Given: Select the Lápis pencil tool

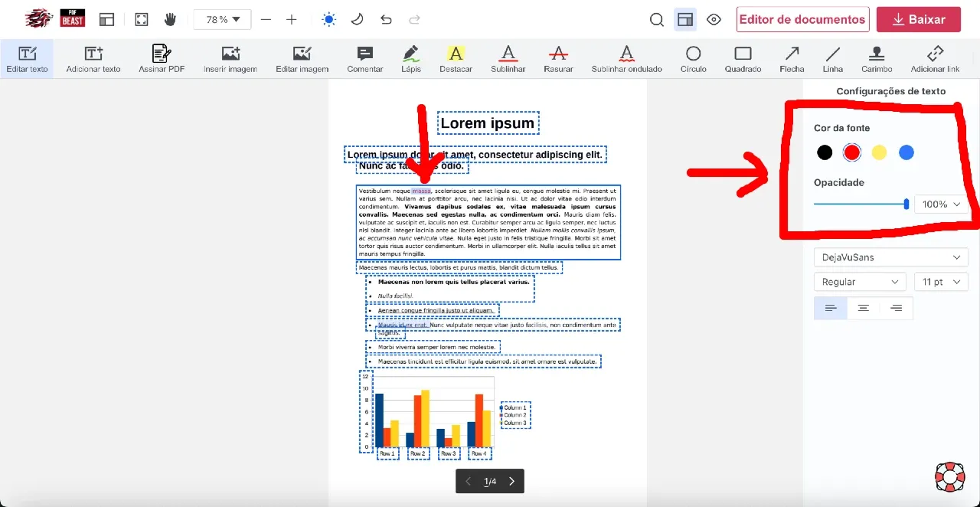Looking at the screenshot, I should coord(410,58).
